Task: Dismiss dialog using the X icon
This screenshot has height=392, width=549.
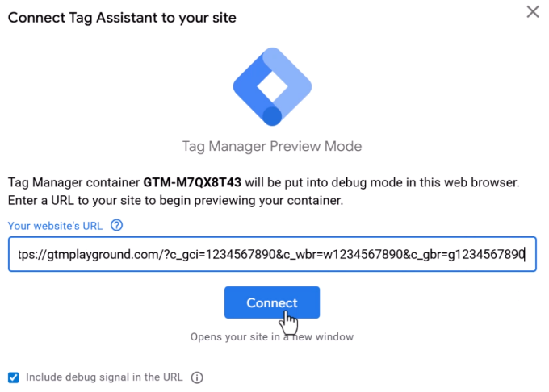Action: click(533, 12)
